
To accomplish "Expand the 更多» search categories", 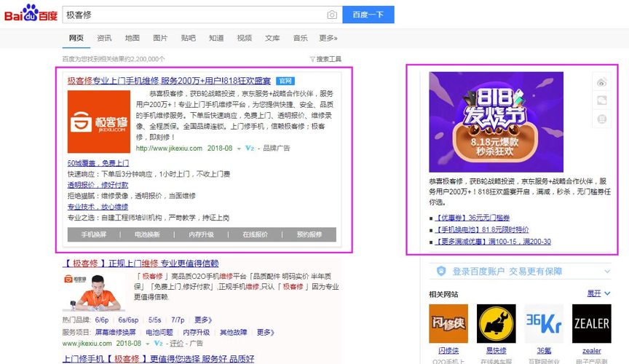I will [328, 38].
